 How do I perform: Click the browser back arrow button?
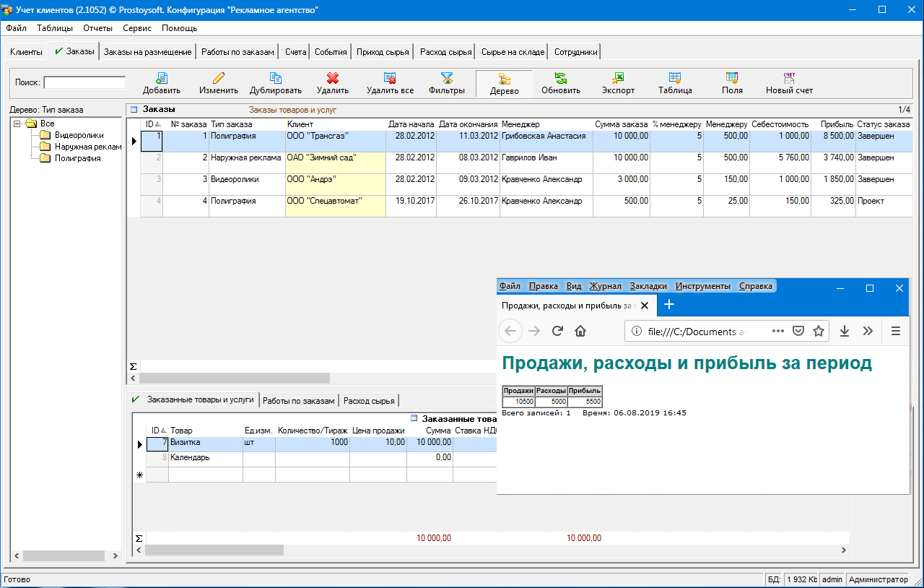pos(510,331)
